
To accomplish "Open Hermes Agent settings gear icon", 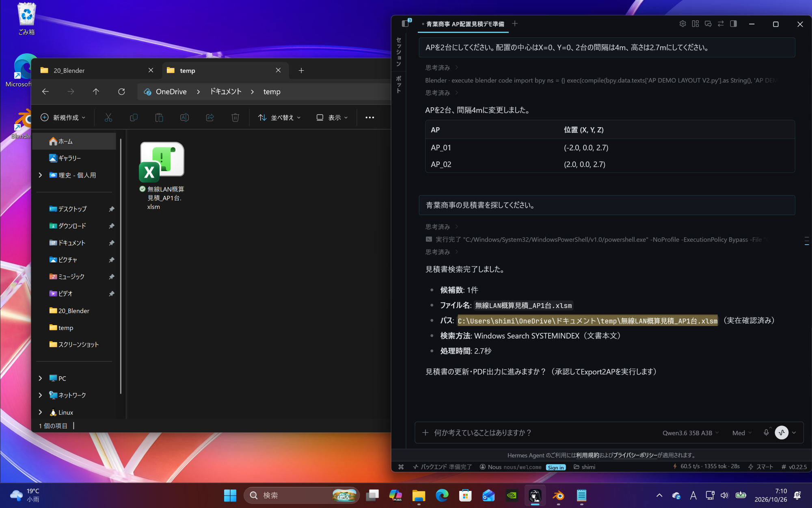I will tap(682, 24).
